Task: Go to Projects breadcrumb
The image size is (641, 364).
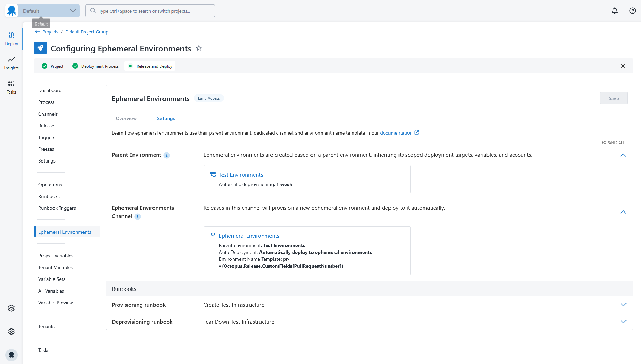Action: [50, 32]
